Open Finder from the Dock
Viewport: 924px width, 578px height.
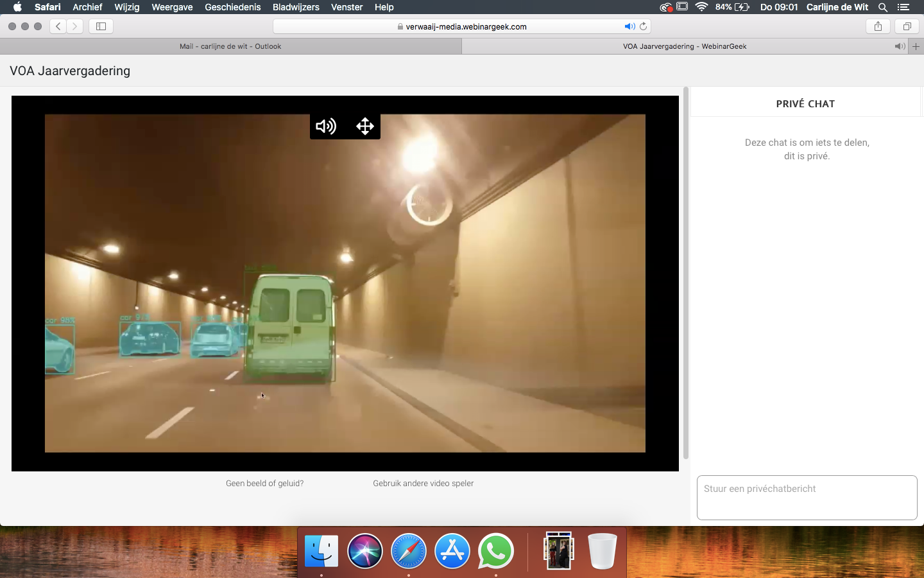tap(321, 551)
